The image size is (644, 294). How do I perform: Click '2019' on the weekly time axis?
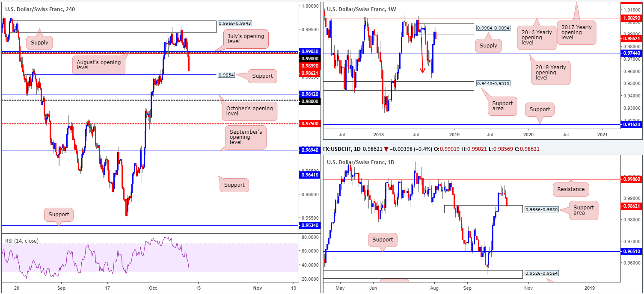pyautogui.click(x=454, y=134)
